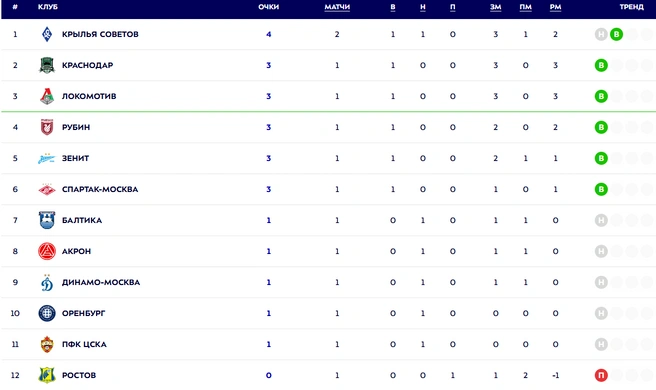
Task: Select the Rubin club crest
Action: click(47, 127)
